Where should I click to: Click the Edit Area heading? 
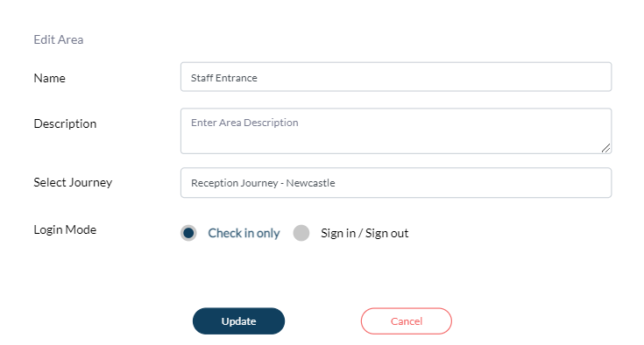click(59, 39)
